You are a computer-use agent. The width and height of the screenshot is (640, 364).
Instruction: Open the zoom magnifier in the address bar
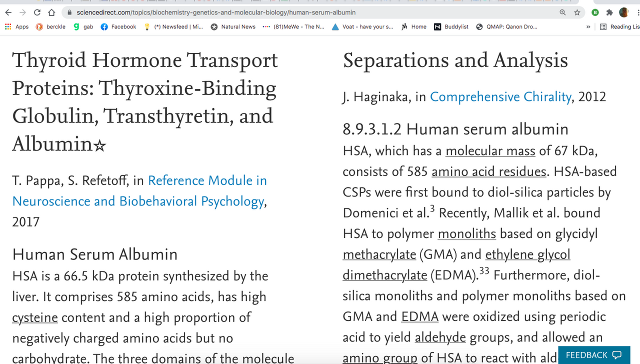562,12
